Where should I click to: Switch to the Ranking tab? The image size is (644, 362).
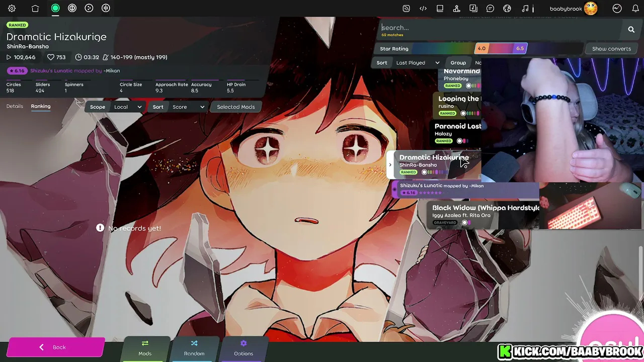click(41, 107)
